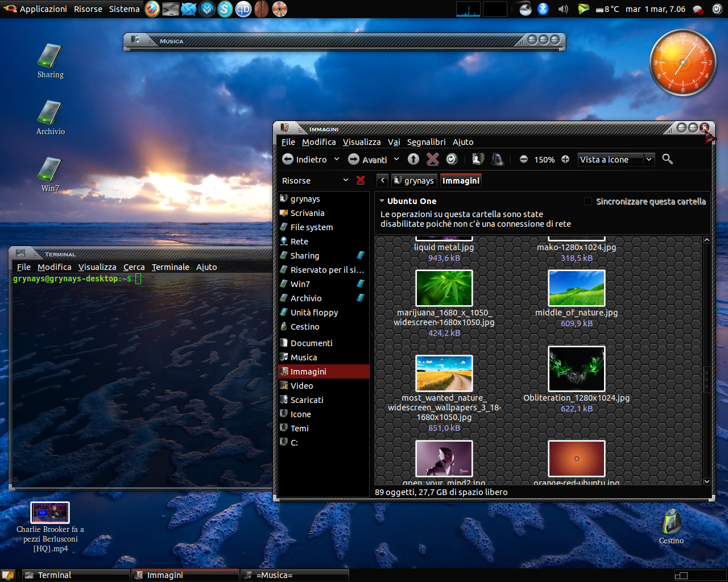This screenshot has width=728, height=582.
Task: Open home folder via toolbar icon
Action: 478,160
